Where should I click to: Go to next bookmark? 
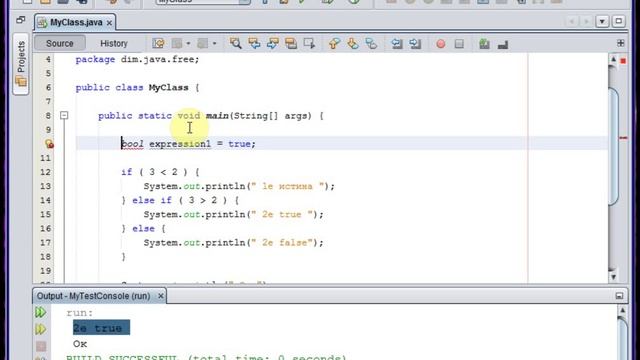pyautogui.click(x=353, y=43)
